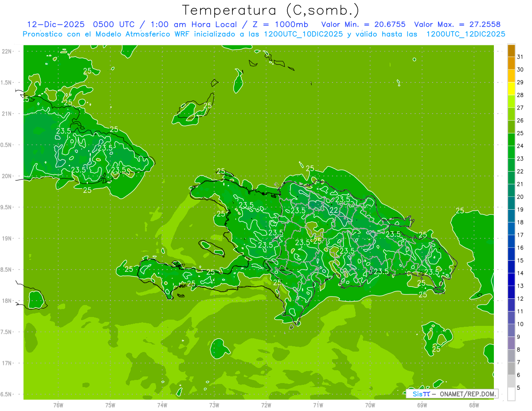Click the legend scale value "31"
This screenshot has width=532, height=411.
click(x=520, y=57)
